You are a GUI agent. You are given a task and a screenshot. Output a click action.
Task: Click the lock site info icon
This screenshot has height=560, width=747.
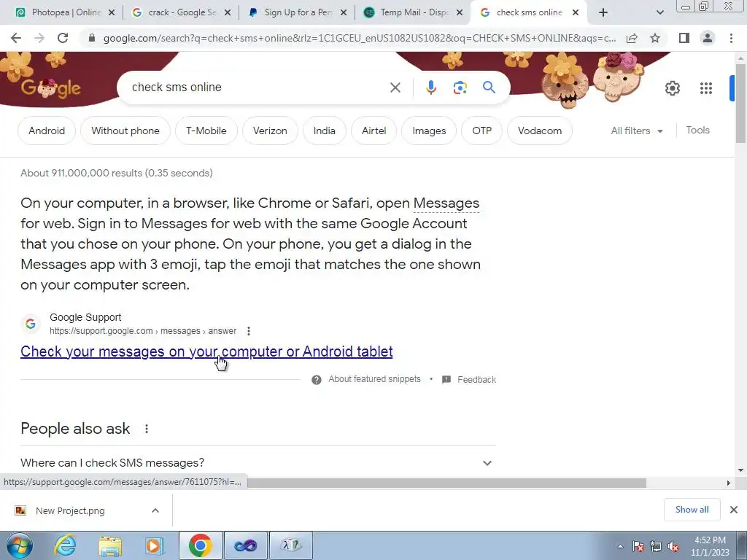92,38
